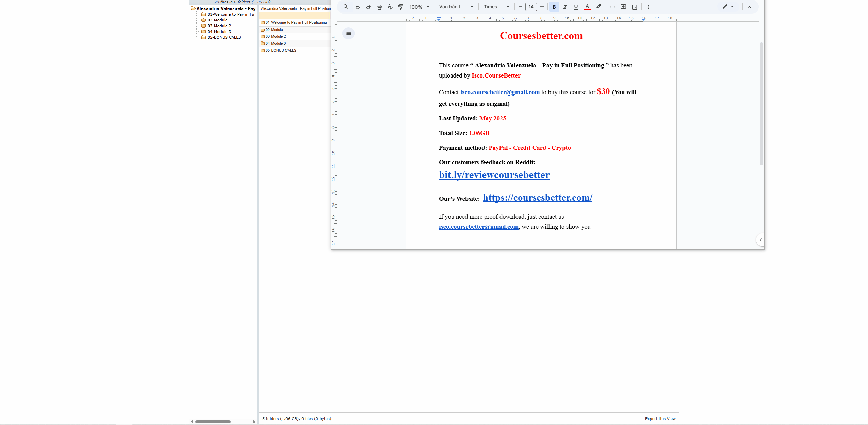Open the 05-BONUS CALLS folder row
868x425 pixels.
(281, 50)
